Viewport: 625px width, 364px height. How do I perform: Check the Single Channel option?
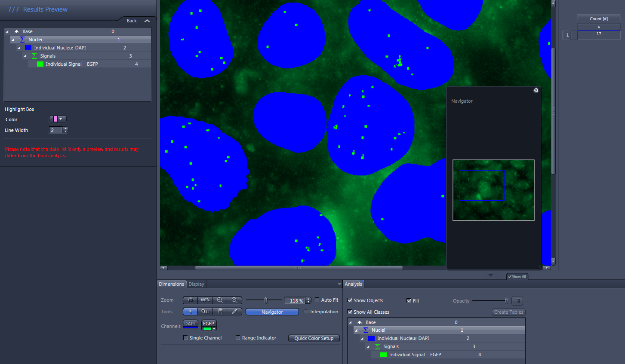(185, 338)
